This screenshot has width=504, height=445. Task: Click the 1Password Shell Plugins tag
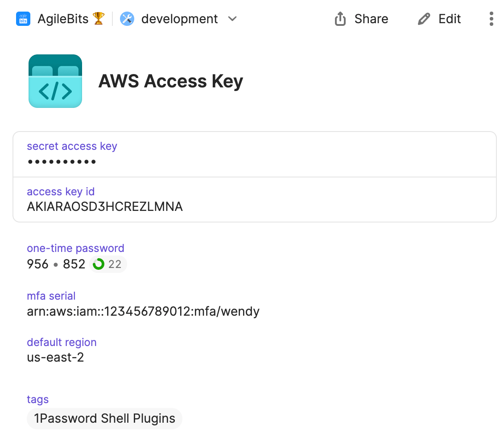tap(104, 418)
